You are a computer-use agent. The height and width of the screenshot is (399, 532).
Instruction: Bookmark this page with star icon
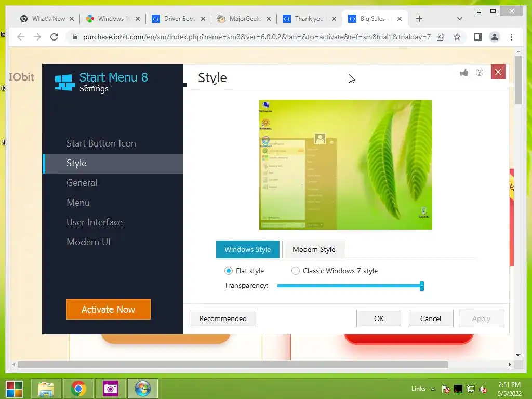coord(457,37)
